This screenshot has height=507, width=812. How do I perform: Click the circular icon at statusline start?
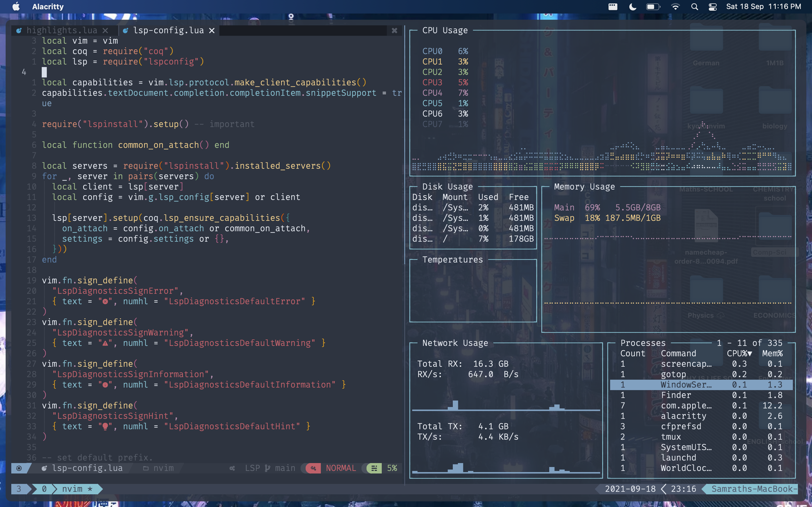[x=19, y=468]
